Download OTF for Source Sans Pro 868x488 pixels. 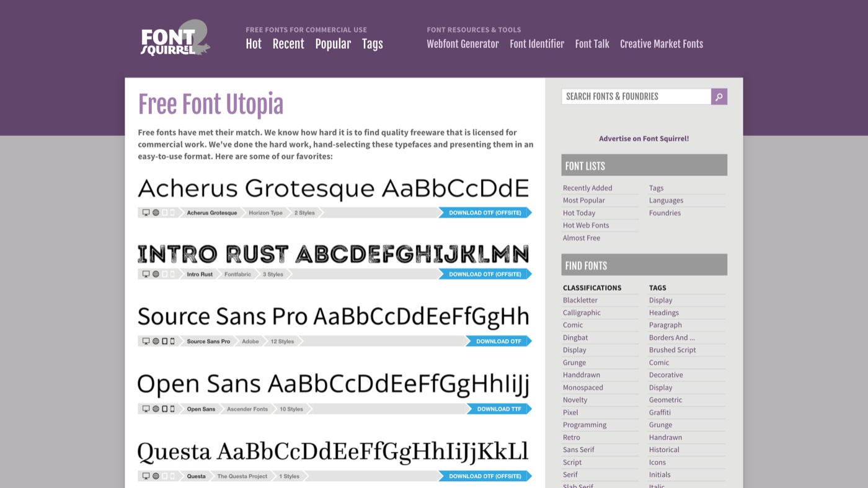pos(498,341)
